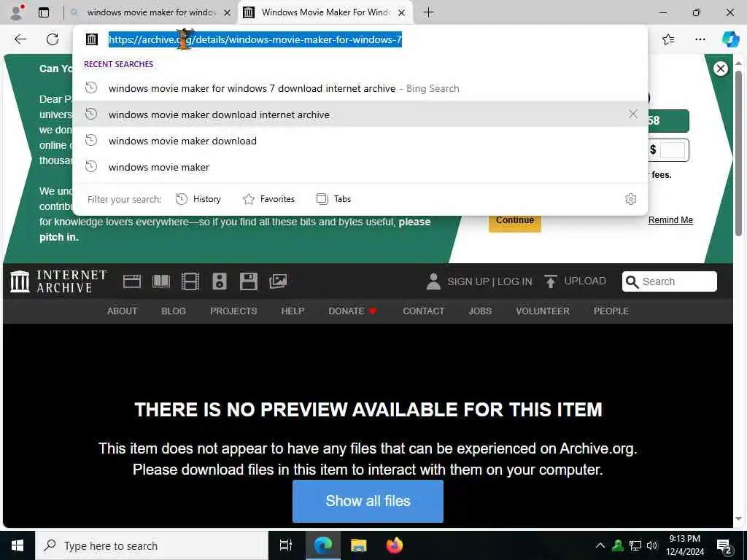Open the CONTACT link

coord(424,311)
